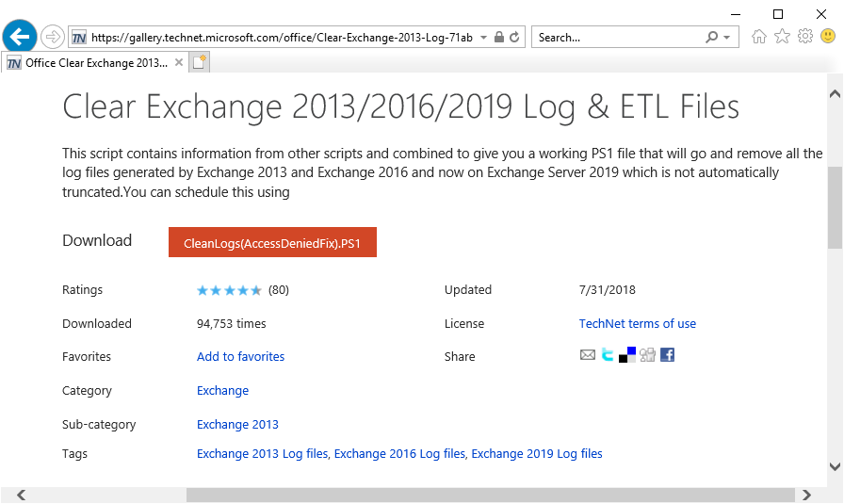
Task: Click the horizontal scrollbar thumb
Action: (x=491, y=495)
